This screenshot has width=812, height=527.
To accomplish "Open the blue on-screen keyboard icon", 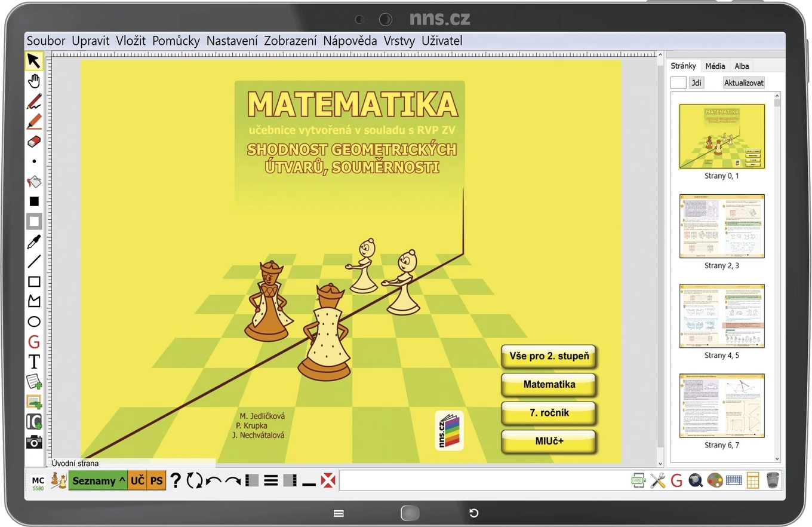I will 734,480.
